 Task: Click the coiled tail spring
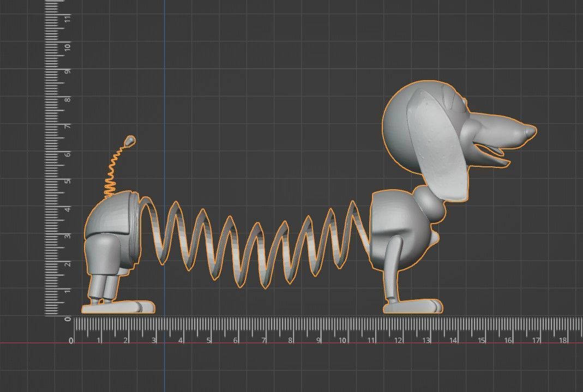(x=112, y=173)
